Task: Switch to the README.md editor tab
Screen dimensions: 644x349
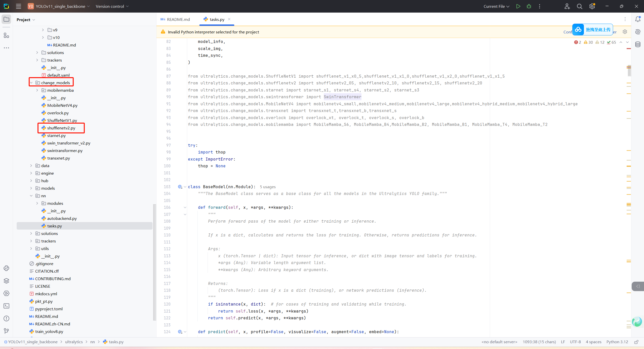Action: [178, 19]
